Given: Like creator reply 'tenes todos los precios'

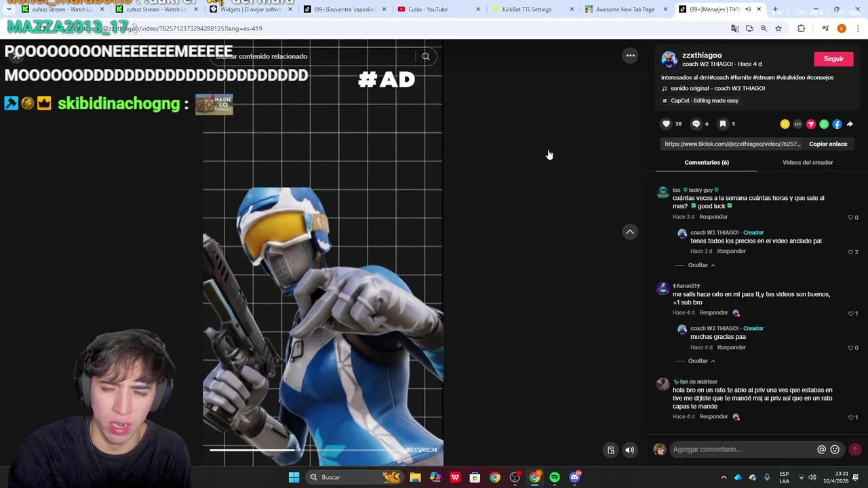Looking at the screenshot, I should click(850, 252).
